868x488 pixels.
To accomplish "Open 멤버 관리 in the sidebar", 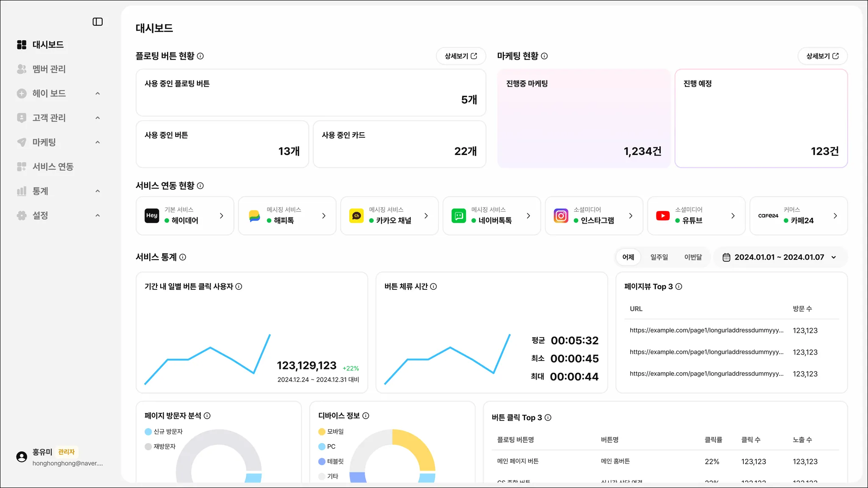I will (49, 69).
